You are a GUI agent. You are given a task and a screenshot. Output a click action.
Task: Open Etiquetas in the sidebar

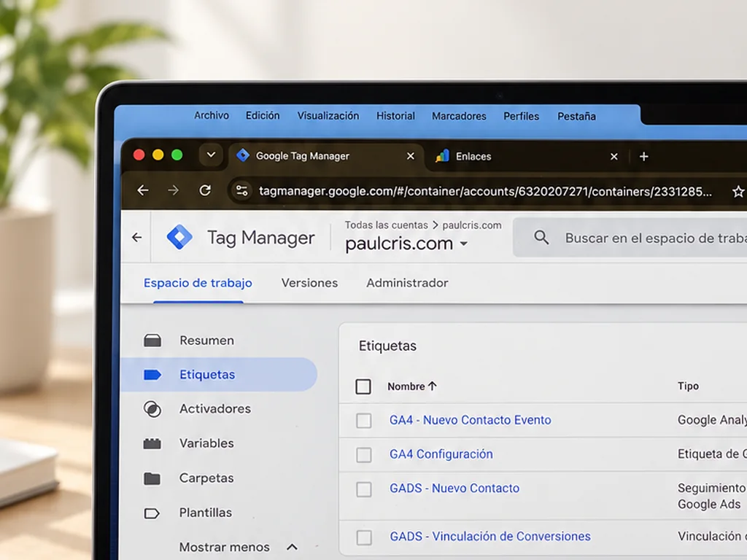tap(219, 375)
